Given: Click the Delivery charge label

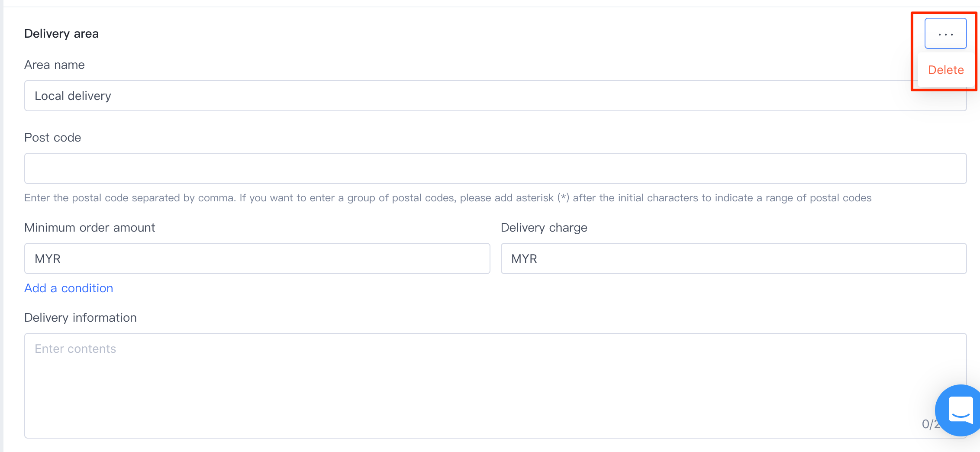Looking at the screenshot, I should (544, 228).
